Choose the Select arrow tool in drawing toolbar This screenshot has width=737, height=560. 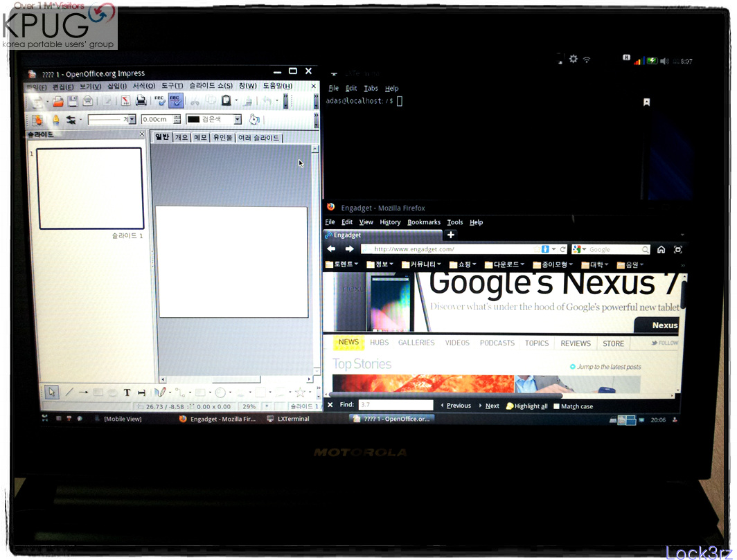coord(51,392)
